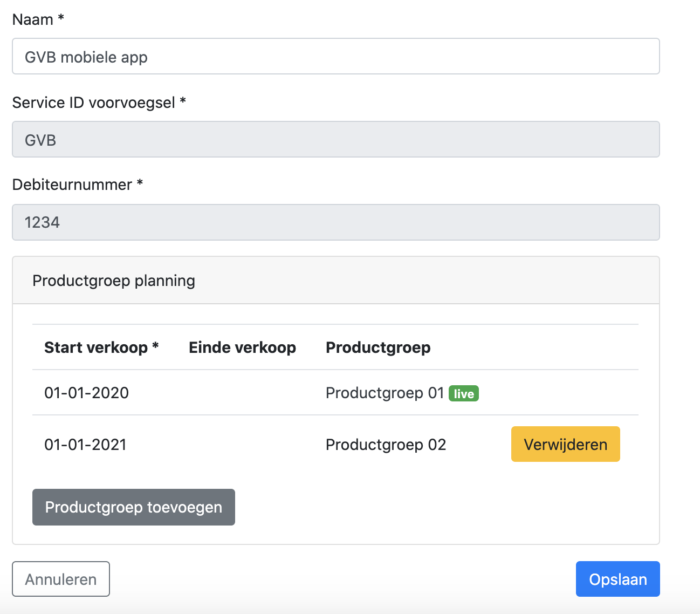700x614 pixels.
Task: Click the Productgroep 01 cell text
Action: pyautogui.click(x=385, y=393)
